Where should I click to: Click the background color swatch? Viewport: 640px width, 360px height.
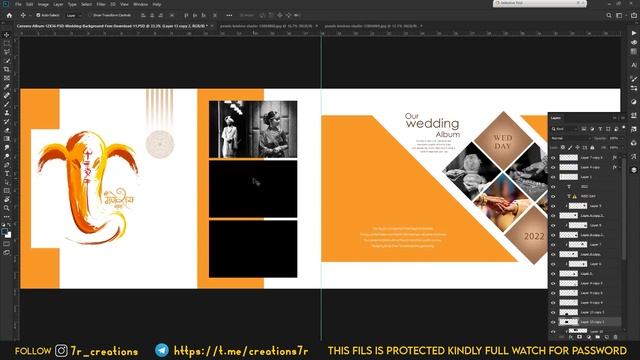click(x=9, y=235)
